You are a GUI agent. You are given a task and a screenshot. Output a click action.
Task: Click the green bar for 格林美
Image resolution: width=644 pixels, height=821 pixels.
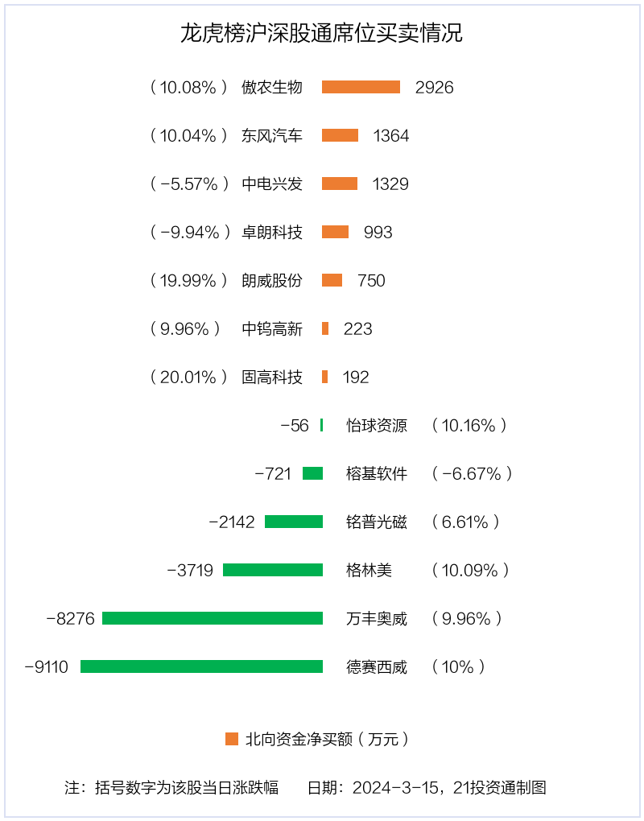(273, 570)
